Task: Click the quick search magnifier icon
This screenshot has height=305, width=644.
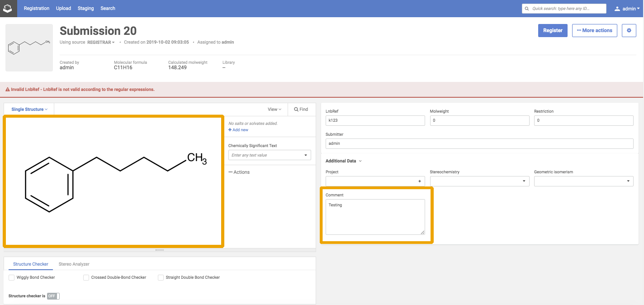Action: click(x=527, y=9)
